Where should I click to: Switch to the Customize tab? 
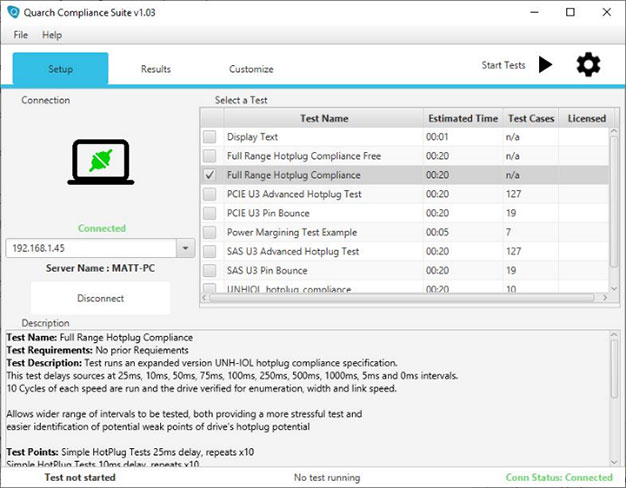click(251, 69)
